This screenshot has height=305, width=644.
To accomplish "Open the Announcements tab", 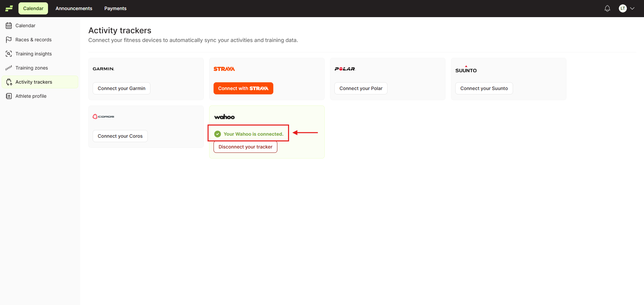I will pos(74,8).
